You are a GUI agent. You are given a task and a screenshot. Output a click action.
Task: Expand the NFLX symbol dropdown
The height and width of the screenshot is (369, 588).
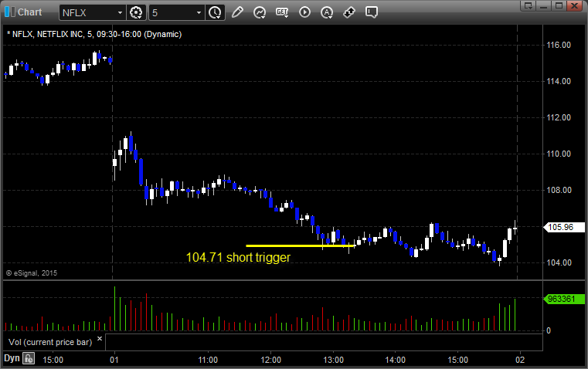pyautogui.click(x=119, y=12)
